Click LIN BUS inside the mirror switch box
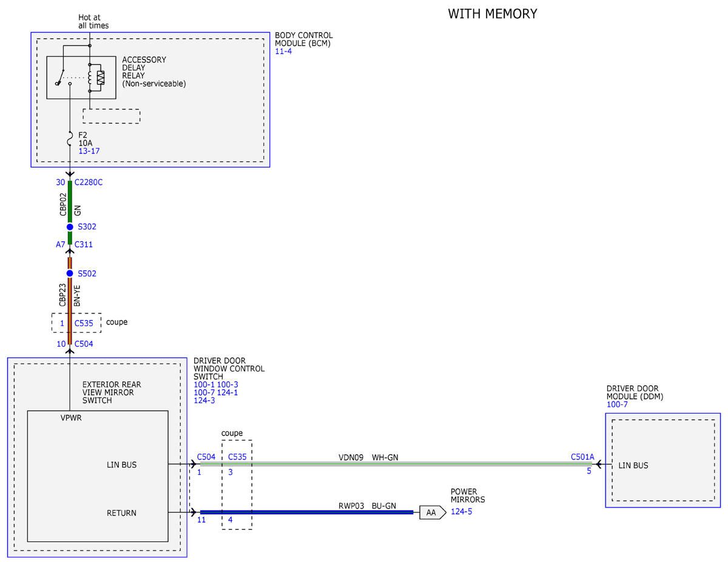The image size is (728, 562). [121, 465]
